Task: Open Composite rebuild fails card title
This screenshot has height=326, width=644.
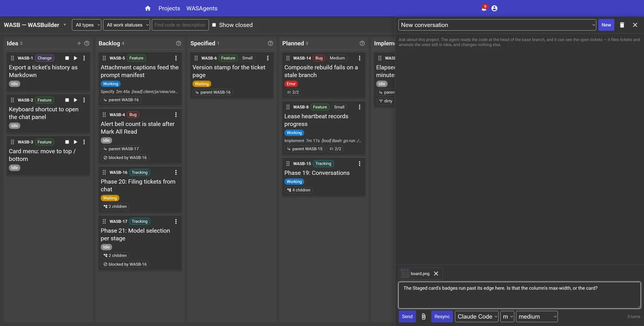Action: click(321, 71)
